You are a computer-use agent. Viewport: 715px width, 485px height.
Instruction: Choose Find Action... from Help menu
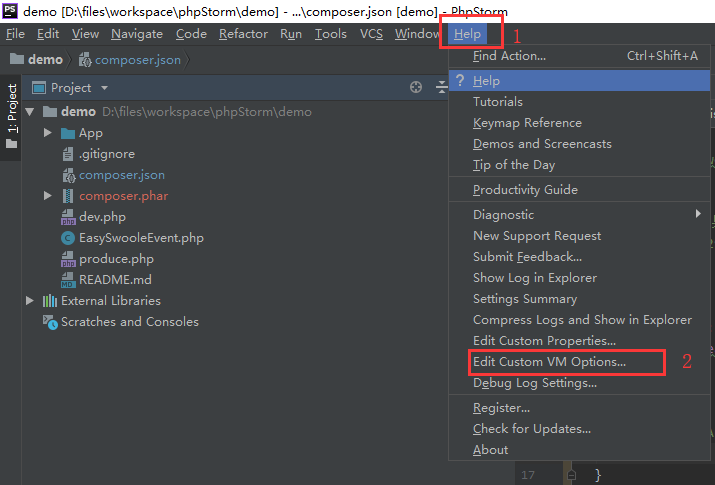579,56
